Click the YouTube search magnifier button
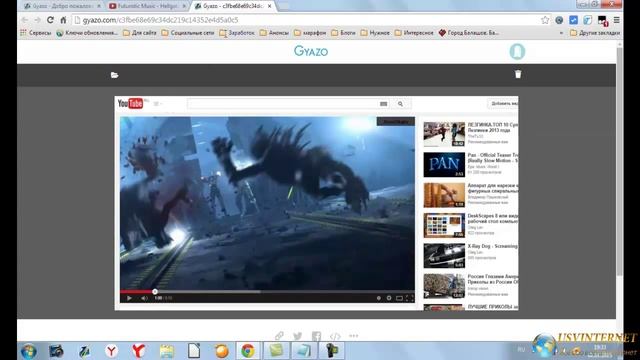The height and width of the screenshot is (360, 640). pos(400,104)
